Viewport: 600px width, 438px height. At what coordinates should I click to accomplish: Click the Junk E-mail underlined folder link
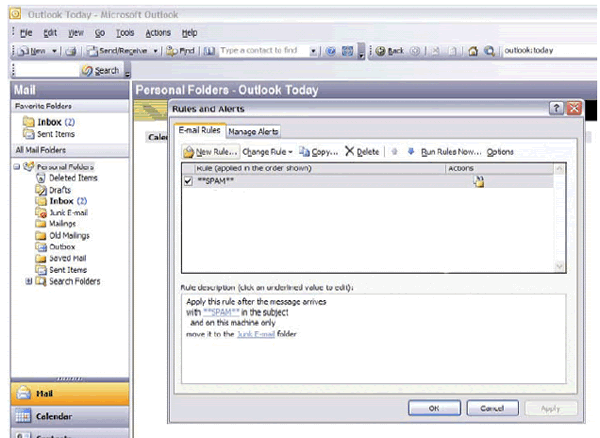tap(256, 334)
